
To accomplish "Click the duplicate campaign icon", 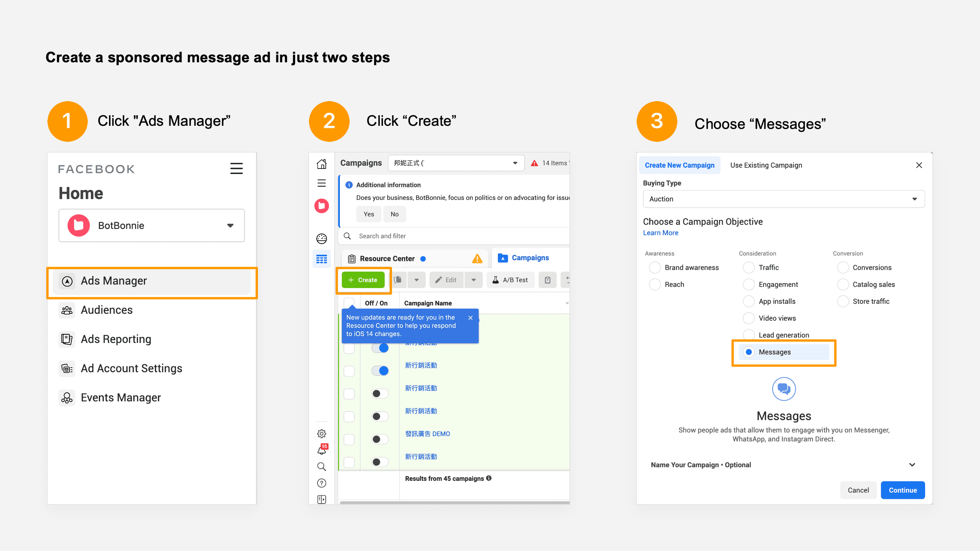I will 398,280.
